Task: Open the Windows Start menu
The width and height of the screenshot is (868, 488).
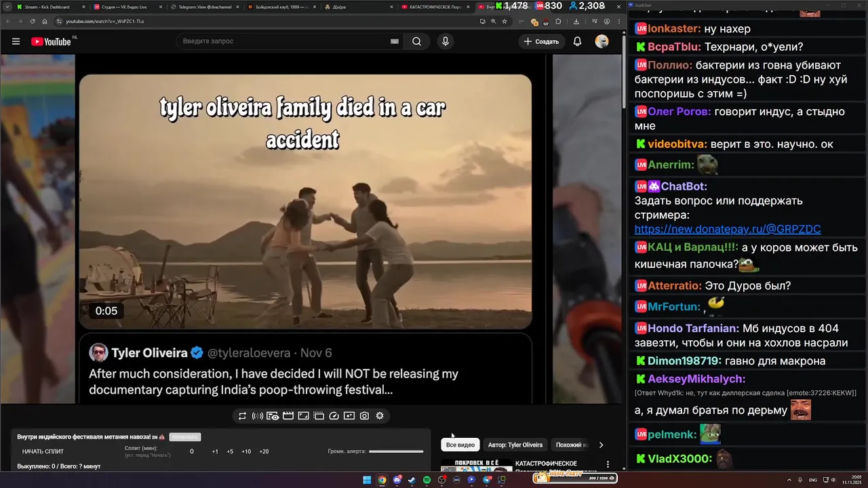Action: tap(367, 480)
